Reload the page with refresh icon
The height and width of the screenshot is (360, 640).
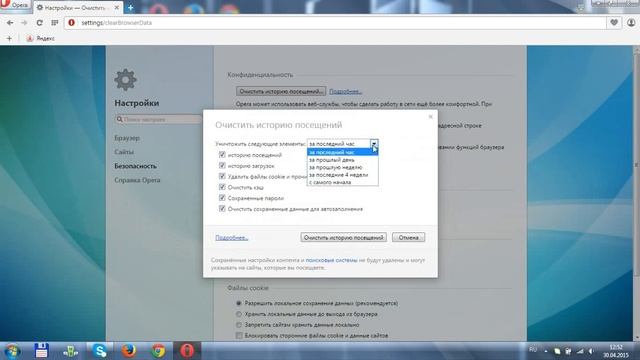pos(39,23)
